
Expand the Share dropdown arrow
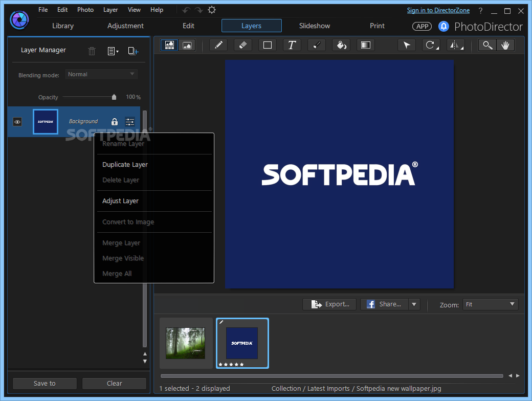pyautogui.click(x=414, y=304)
